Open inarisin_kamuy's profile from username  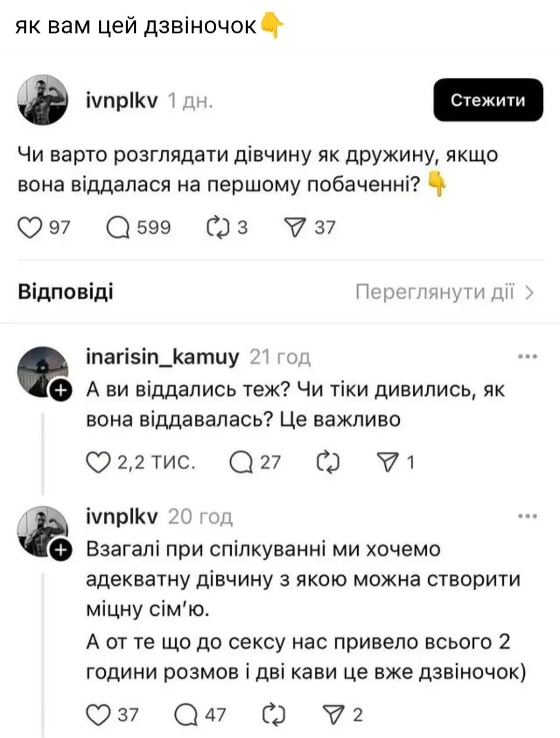pos(162,357)
